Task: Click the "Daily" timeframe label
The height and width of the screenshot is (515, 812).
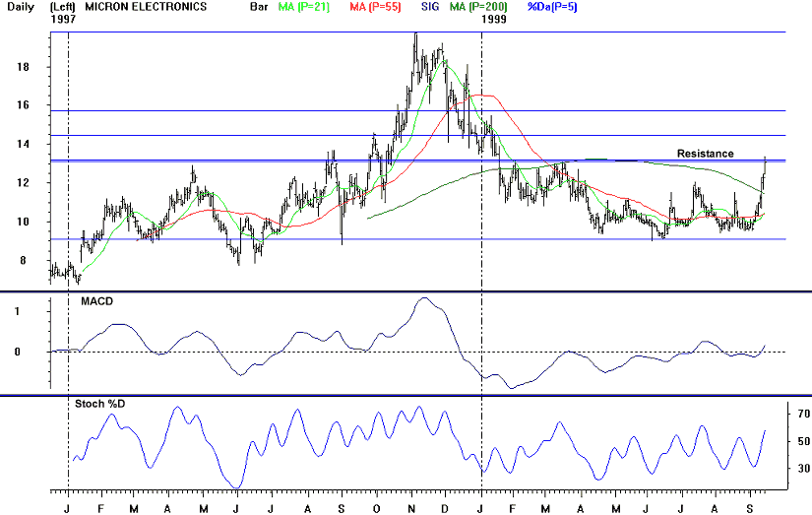Action: click(x=21, y=7)
